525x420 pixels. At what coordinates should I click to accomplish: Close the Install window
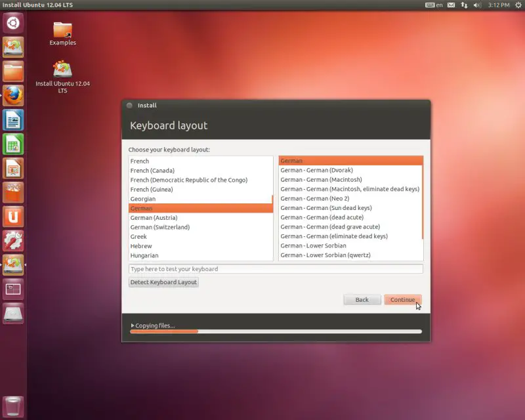[129, 106]
